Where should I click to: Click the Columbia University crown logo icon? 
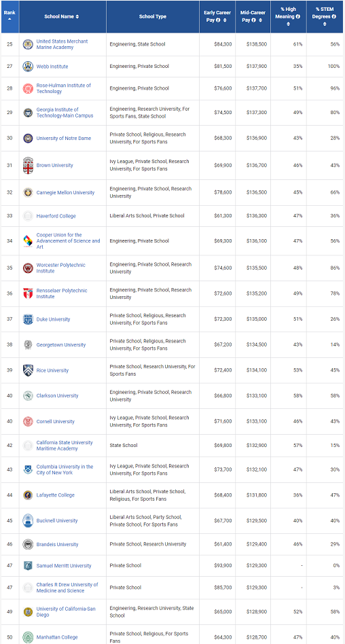(28, 469)
